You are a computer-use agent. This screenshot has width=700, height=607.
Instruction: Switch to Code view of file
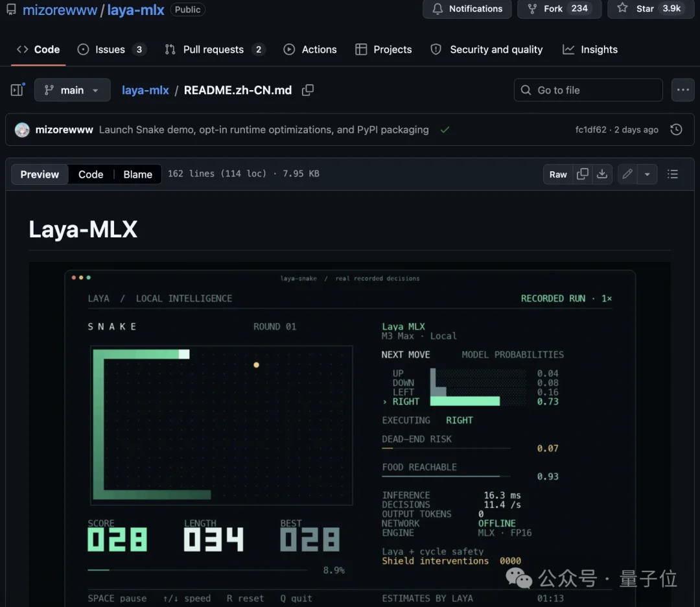tap(91, 174)
